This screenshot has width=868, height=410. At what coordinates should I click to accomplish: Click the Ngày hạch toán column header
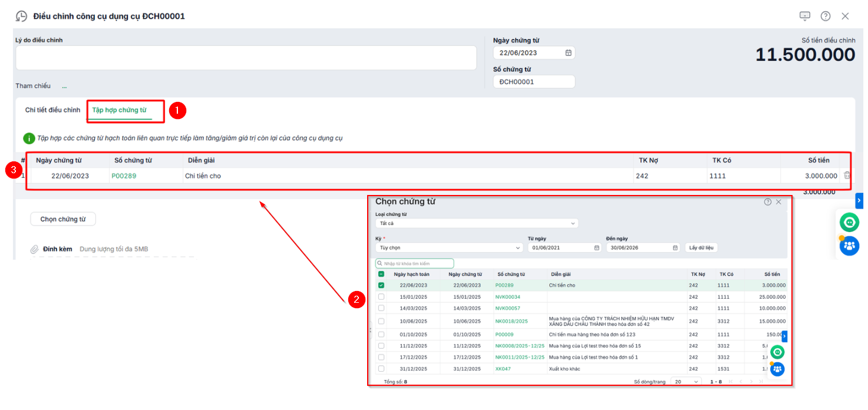(x=412, y=274)
